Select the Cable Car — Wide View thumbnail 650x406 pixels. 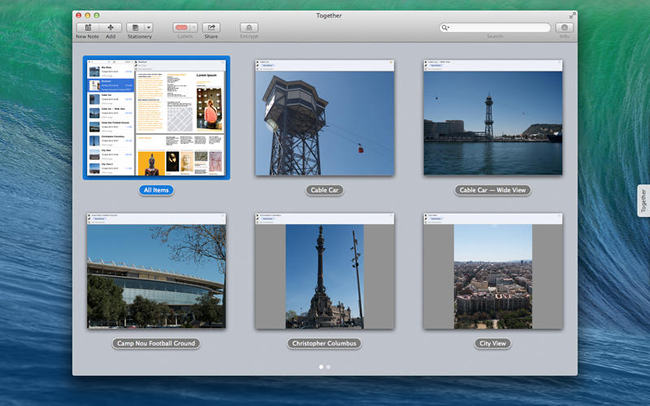point(493,118)
